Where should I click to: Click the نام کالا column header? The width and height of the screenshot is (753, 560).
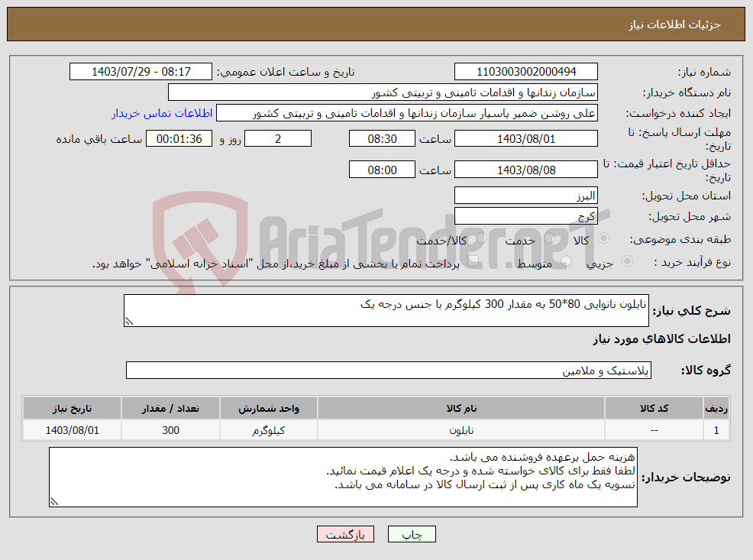[x=461, y=408]
